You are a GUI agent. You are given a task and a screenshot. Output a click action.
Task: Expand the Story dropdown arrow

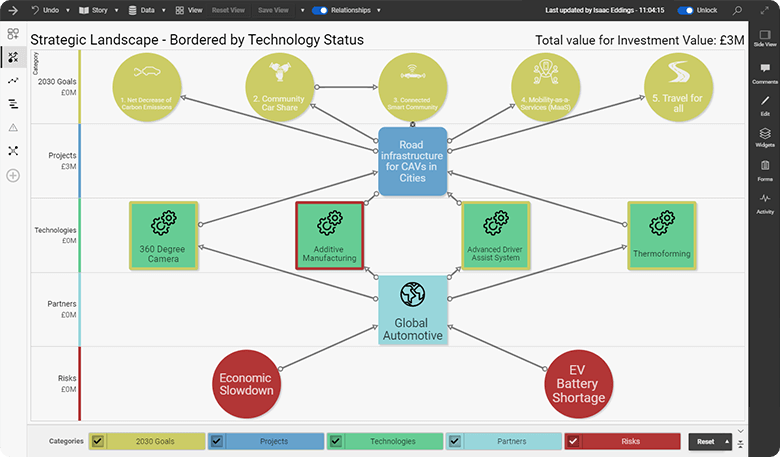(115, 10)
